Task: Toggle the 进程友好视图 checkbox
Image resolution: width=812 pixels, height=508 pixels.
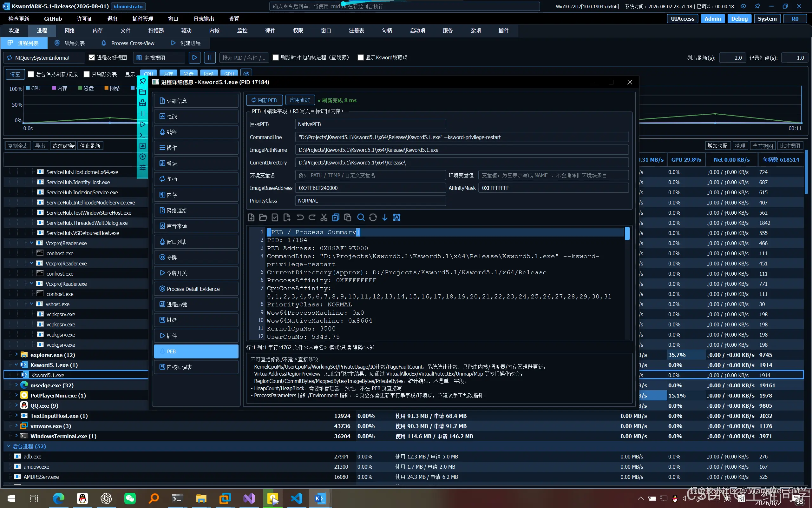Action: [92, 57]
